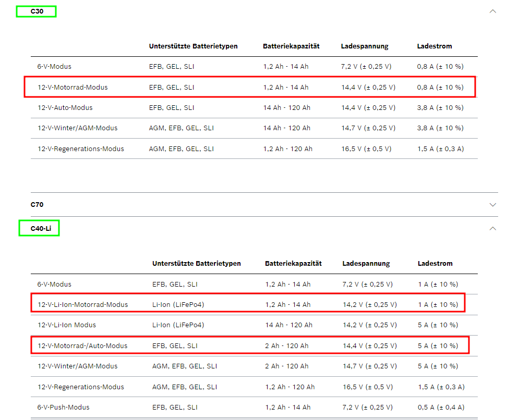Click 'Li-Ion (LiFePo4)' in Li-Ion-Motorrad-Modus row
The image size is (531, 420).
coord(178,305)
